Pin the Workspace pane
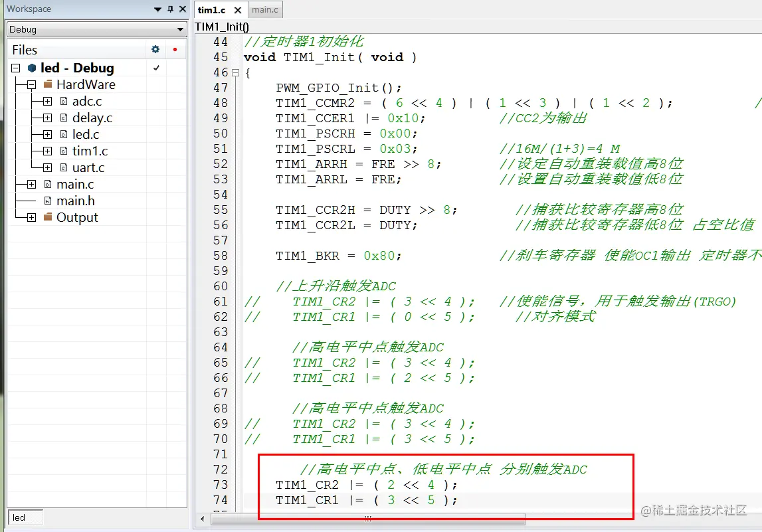The height and width of the screenshot is (532, 762). [171, 9]
